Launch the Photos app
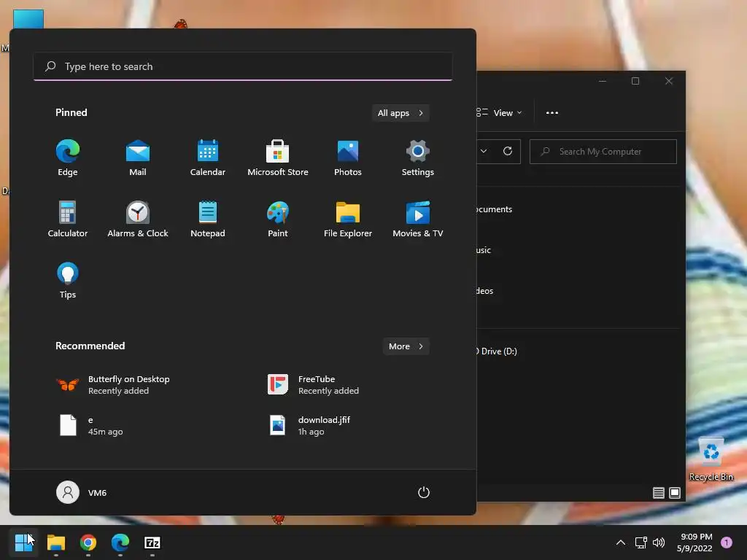Viewport: 747px width, 560px height. click(348, 157)
